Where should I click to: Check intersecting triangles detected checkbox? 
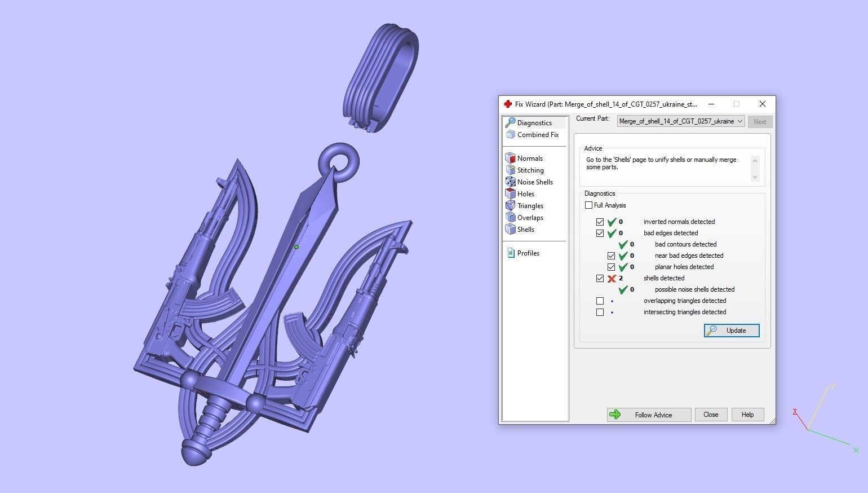tap(600, 312)
